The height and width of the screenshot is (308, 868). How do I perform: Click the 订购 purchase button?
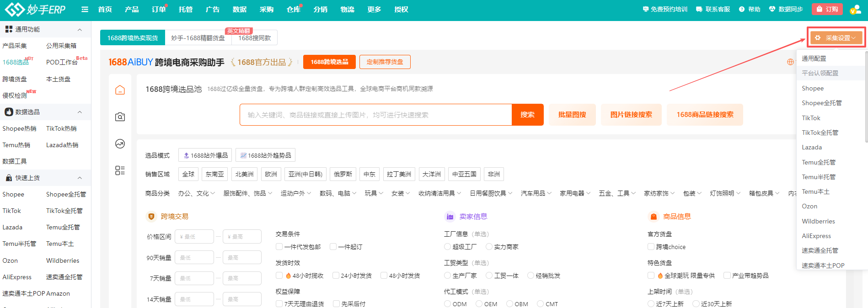(x=827, y=9)
